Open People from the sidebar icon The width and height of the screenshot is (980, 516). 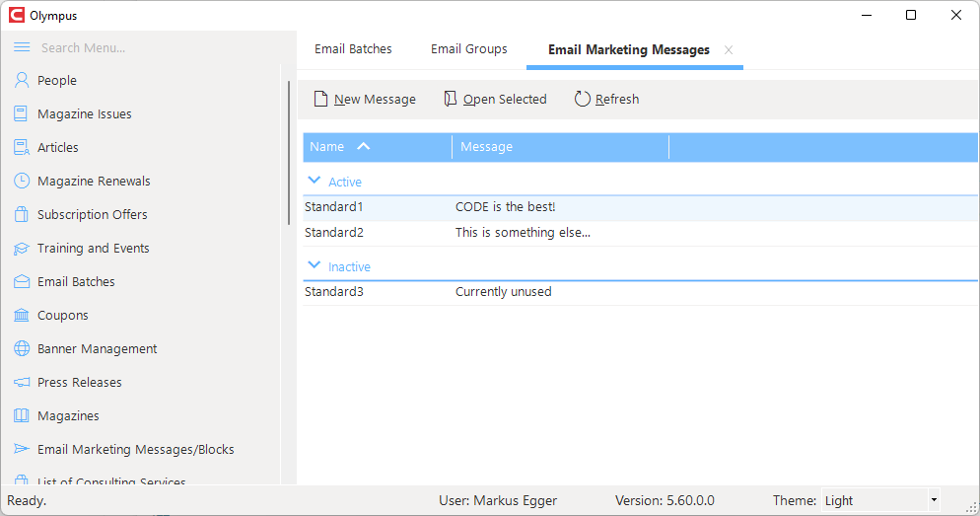(x=22, y=80)
